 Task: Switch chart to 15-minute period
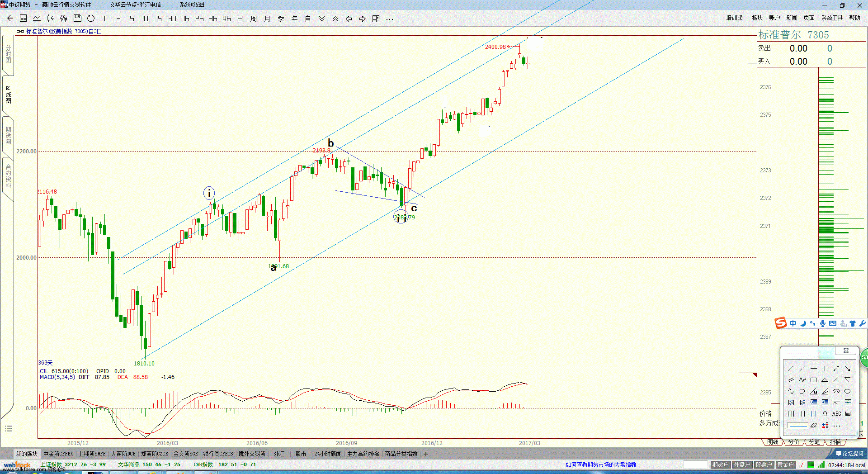tap(159, 19)
